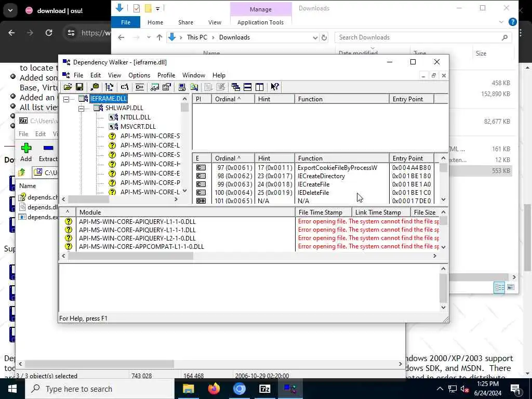
Task: Select IECreateDirectory export row
Action: 316,176
